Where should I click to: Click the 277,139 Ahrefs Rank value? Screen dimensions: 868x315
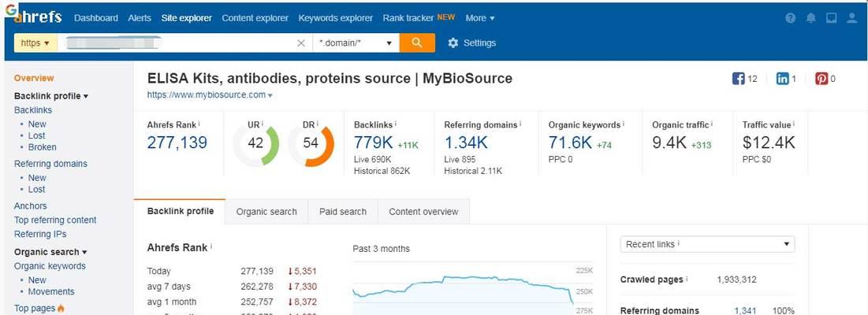(x=177, y=143)
